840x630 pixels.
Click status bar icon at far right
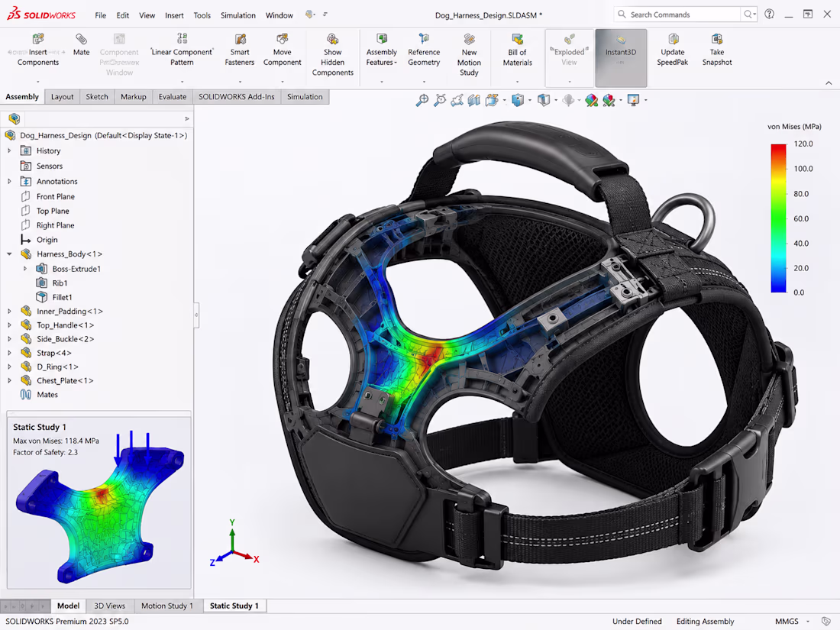click(x=826, y=622)
